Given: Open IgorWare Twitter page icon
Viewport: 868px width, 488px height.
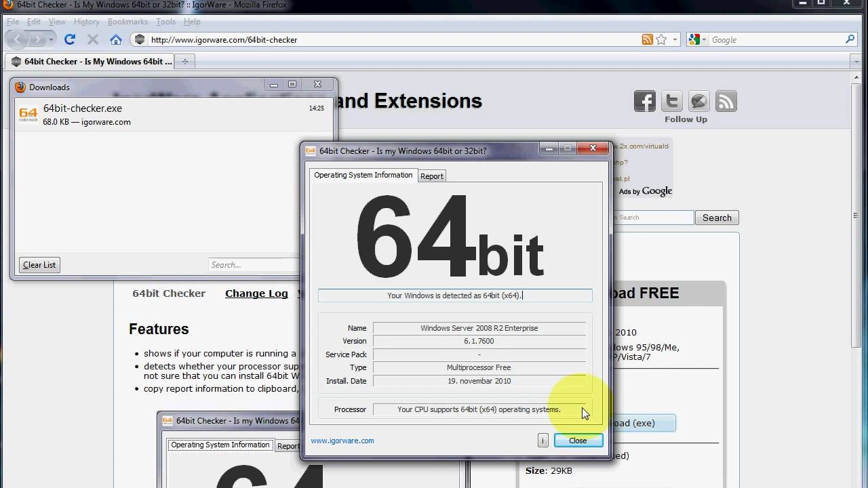Looking at the screenshot, I should click(672, 101).
